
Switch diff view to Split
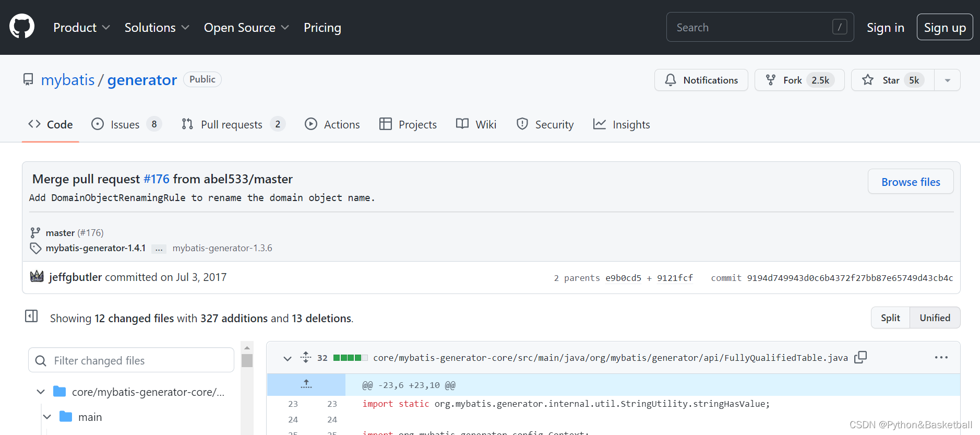point(890,318)
